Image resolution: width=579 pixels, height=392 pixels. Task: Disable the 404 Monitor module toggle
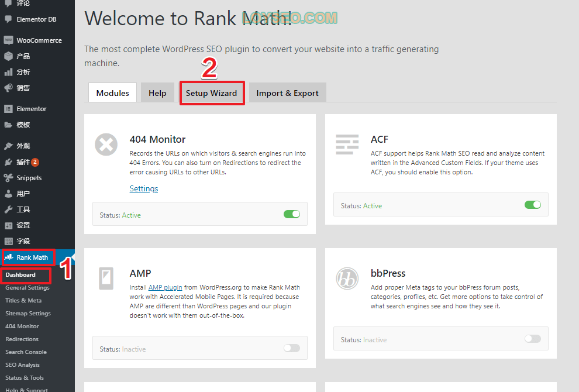291,215
